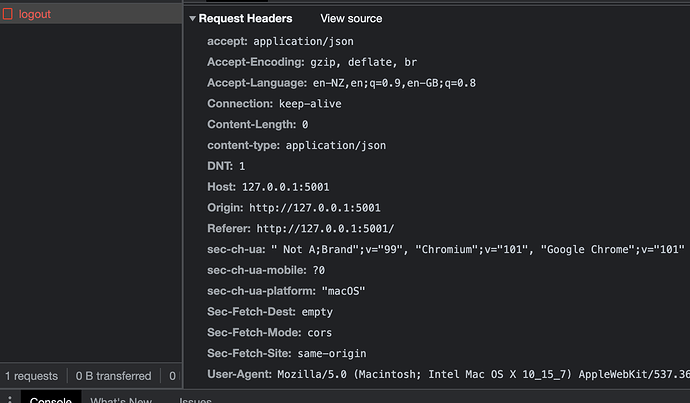The width and height of the screenshot is (690, 403).
Task: Open the drawer three-dot menu icon
Action: 9,400
